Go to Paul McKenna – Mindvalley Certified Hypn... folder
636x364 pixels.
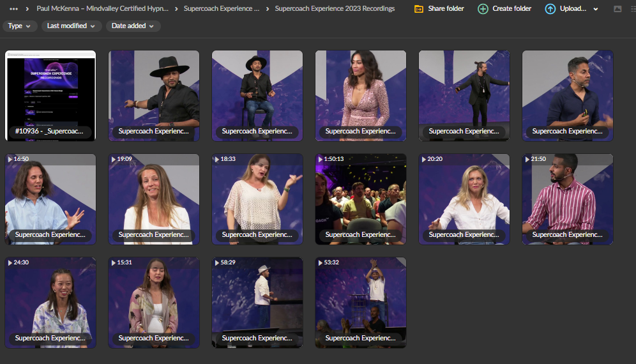pyautogui.click(x=102, y=8)
